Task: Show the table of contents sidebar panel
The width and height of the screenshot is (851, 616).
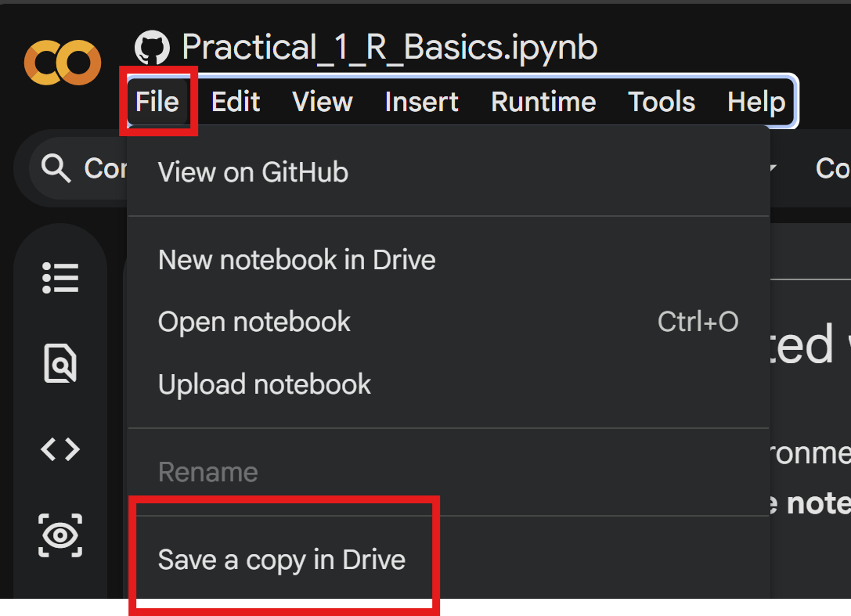Action: (x=60, y=278)
